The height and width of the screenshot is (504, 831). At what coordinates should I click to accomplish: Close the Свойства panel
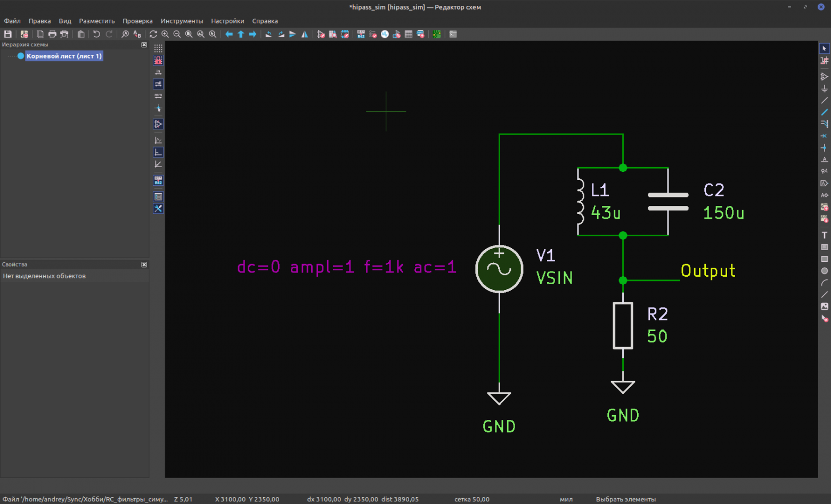144,265
